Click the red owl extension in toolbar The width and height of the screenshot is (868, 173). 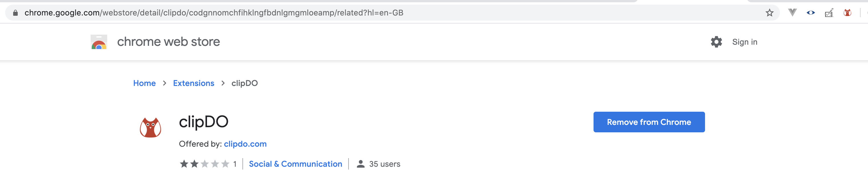(847, 13)
